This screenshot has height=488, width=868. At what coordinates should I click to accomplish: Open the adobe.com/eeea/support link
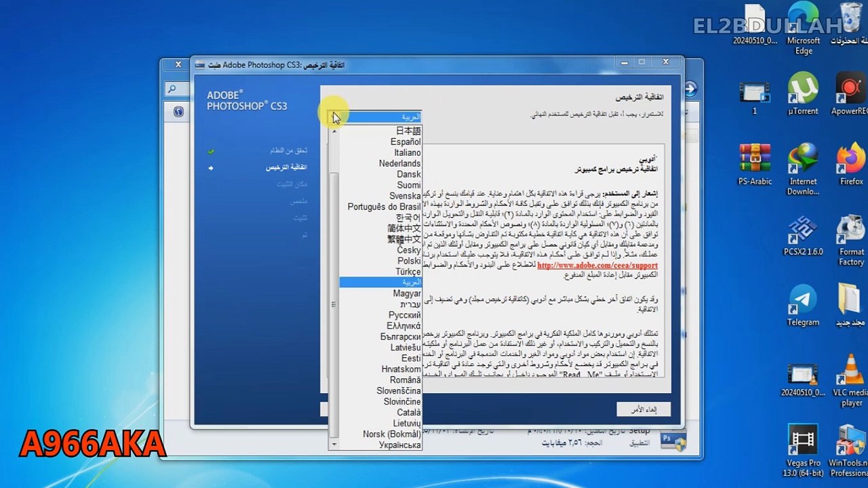(x=597, y=266)
